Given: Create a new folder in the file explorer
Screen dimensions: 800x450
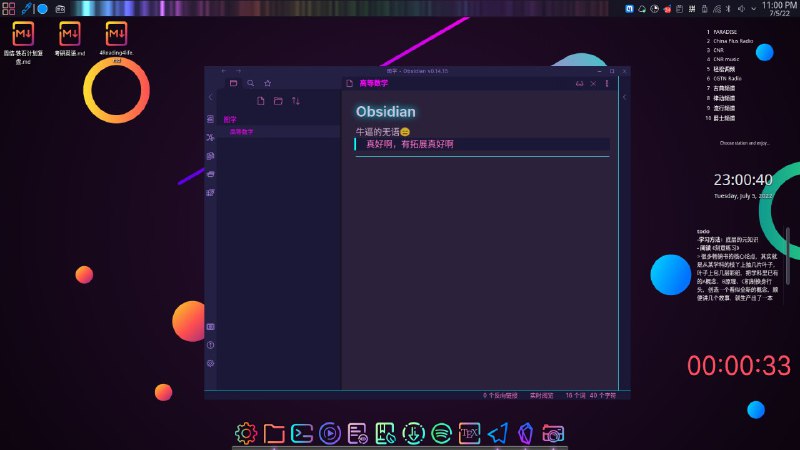Looking at the screenshot, I should click(x=278, y=101).
